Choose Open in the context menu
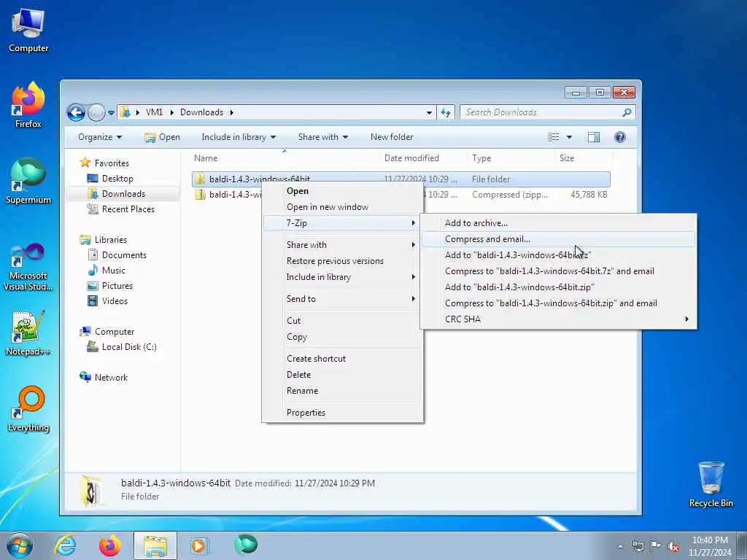 tap(343, 191)
